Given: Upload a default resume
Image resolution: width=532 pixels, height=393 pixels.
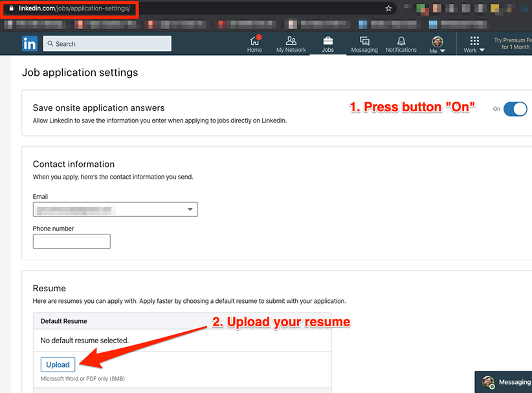Looking at the screenshot, I should tap(58, 365).
